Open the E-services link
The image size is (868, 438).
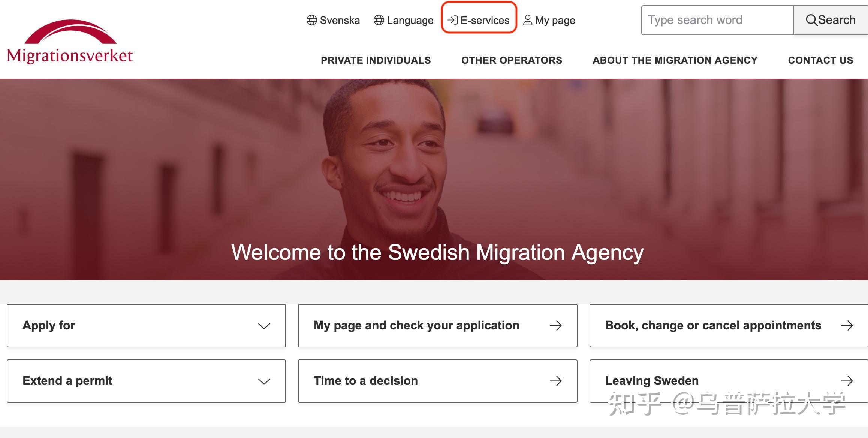coord(479,20)
